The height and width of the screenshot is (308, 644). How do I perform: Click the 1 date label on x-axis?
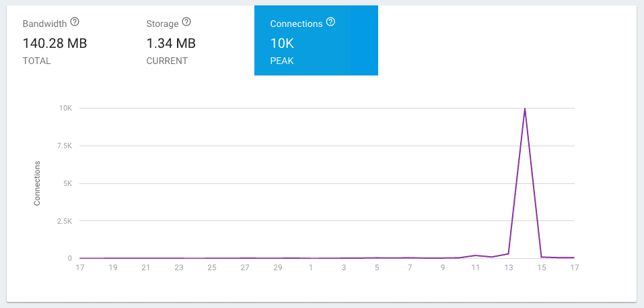tap(311, 268)
